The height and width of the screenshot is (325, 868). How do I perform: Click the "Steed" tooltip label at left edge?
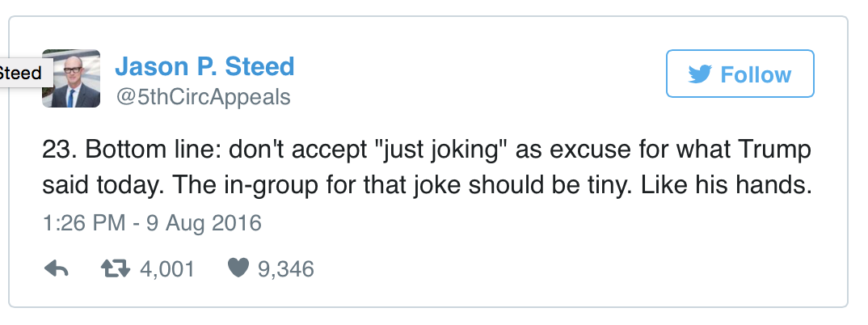pyautogui.click(x=23, y=73)
